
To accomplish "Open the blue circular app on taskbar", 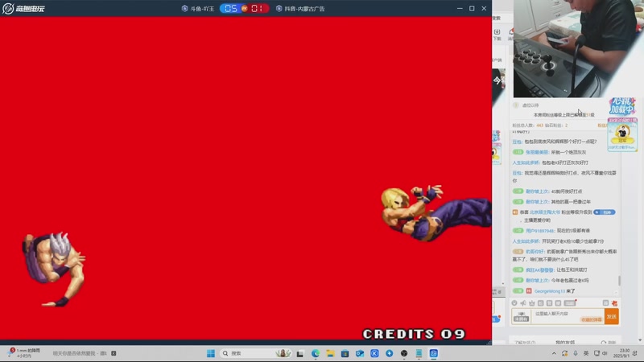I will tap(390, 353).
